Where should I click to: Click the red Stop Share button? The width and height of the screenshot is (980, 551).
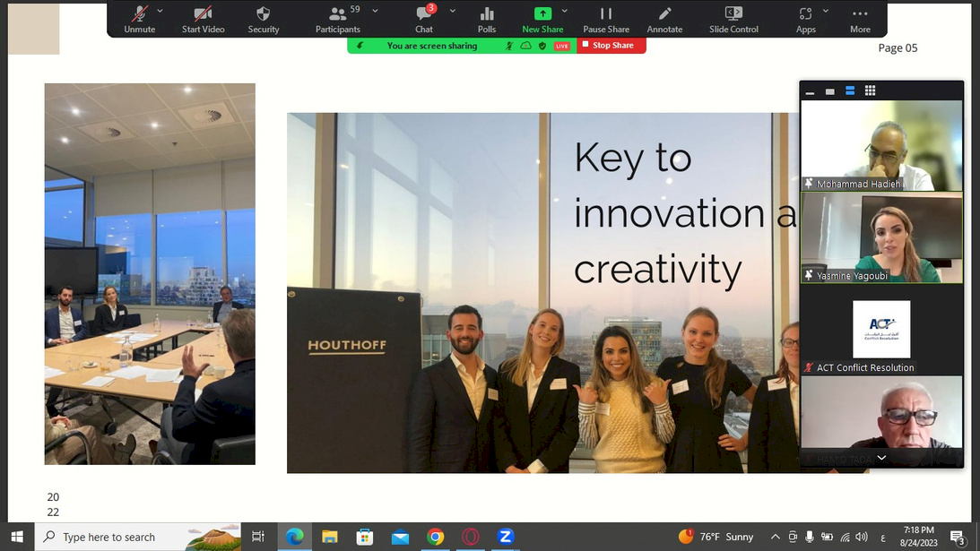click(x=611, y=46)
